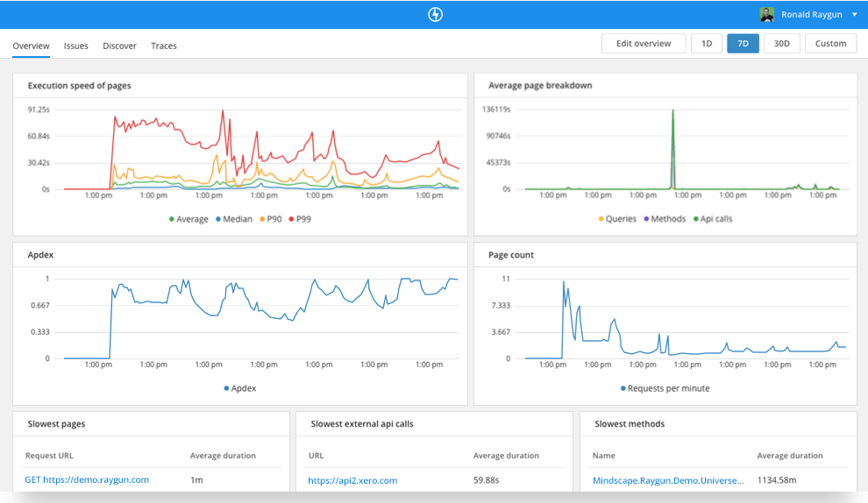This screenshot has width=868, height=503.
Task: Open the https://api2.xero.com link
Action: coord(352,480)
